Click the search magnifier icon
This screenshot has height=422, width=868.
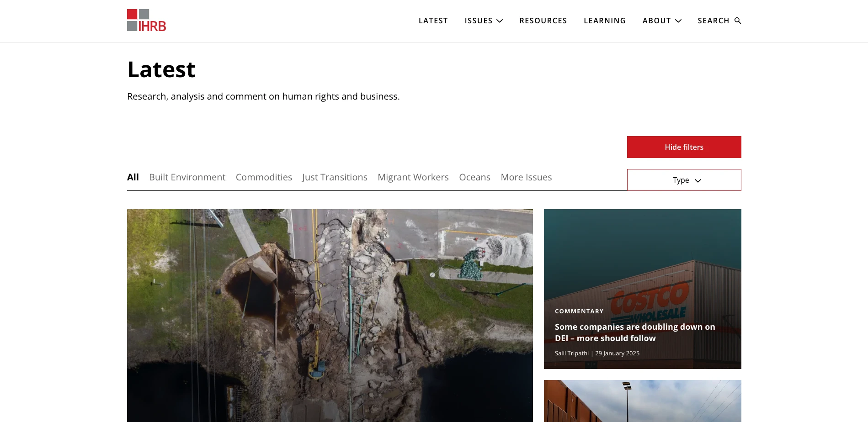(x=737, y=21)
